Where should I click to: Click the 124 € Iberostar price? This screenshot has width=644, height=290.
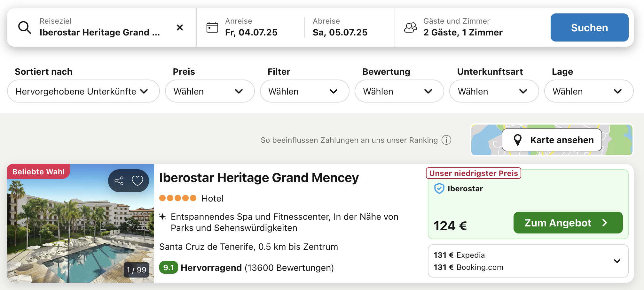pos(450,226)
